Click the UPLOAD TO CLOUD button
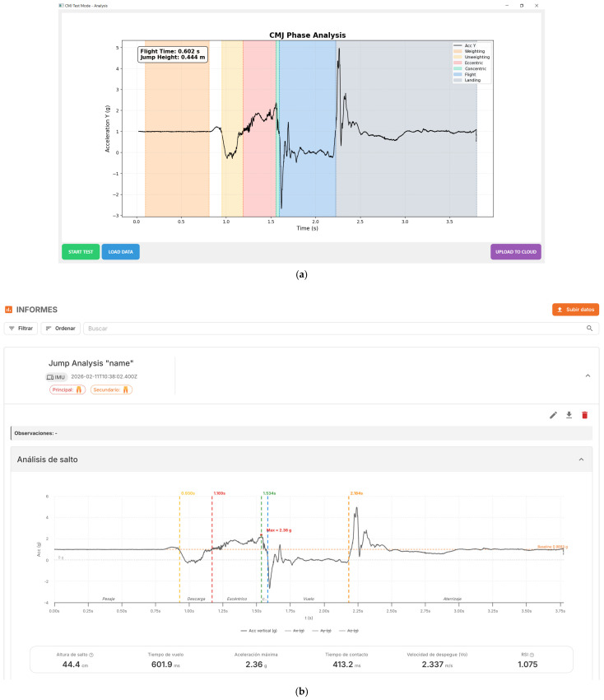604x700 pixels. click(x=516, y=252)
